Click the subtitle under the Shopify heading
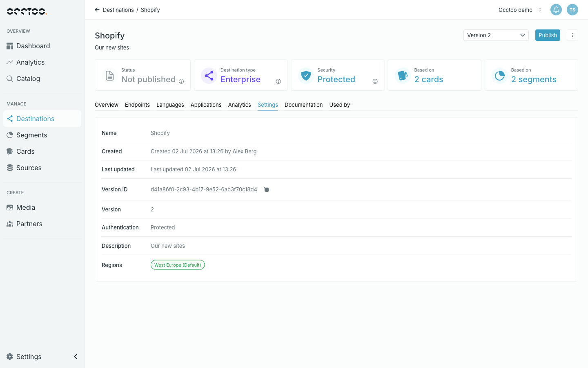This screenshot has height=368, width=588. pyautogui.click(x=112, y=47)
